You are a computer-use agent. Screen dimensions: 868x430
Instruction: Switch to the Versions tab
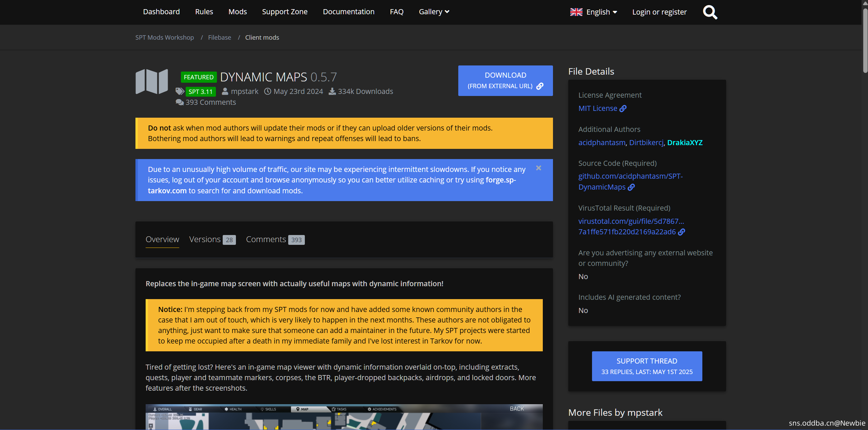(212, 239)
